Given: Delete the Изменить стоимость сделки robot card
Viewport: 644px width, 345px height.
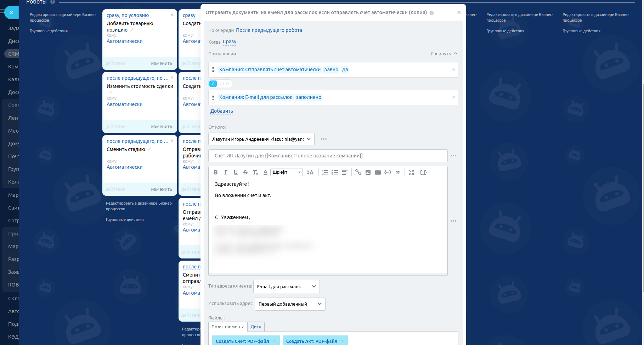Looking at the screenshot, I should tap(172, 77).
